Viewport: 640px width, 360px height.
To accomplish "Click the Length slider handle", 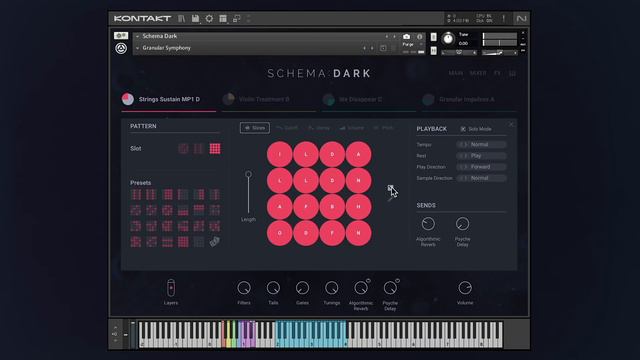I will pos(248,174).
